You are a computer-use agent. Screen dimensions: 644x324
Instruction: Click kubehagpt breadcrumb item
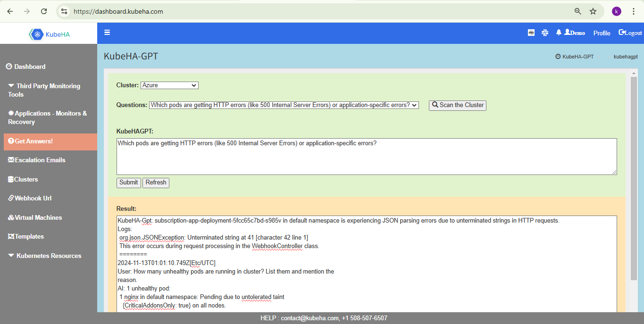[626, 57]
